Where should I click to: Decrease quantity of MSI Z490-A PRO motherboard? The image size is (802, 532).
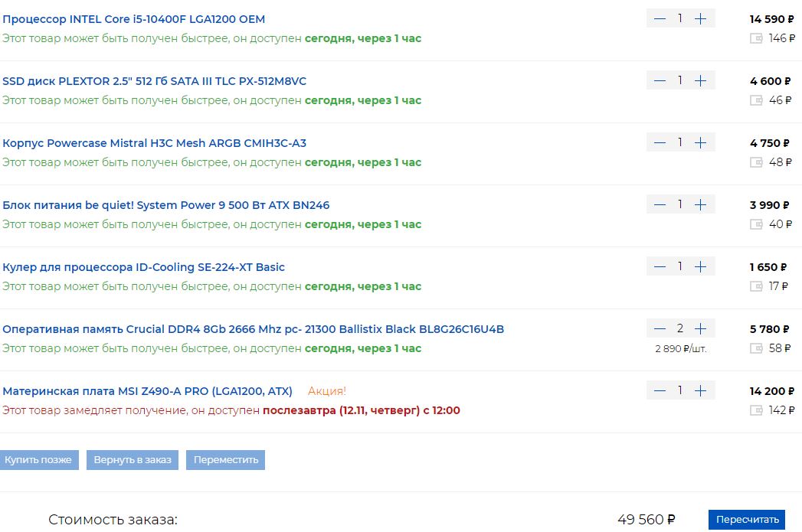pyautogui.click(x=660, y=391)
